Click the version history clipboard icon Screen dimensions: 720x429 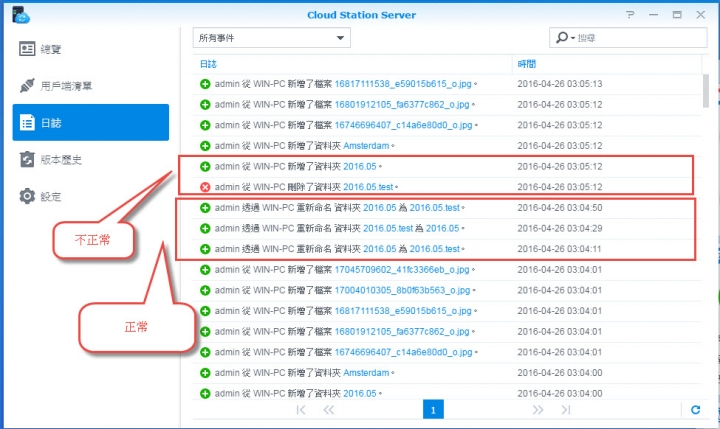pyautogui.click(x=27, y=159)
